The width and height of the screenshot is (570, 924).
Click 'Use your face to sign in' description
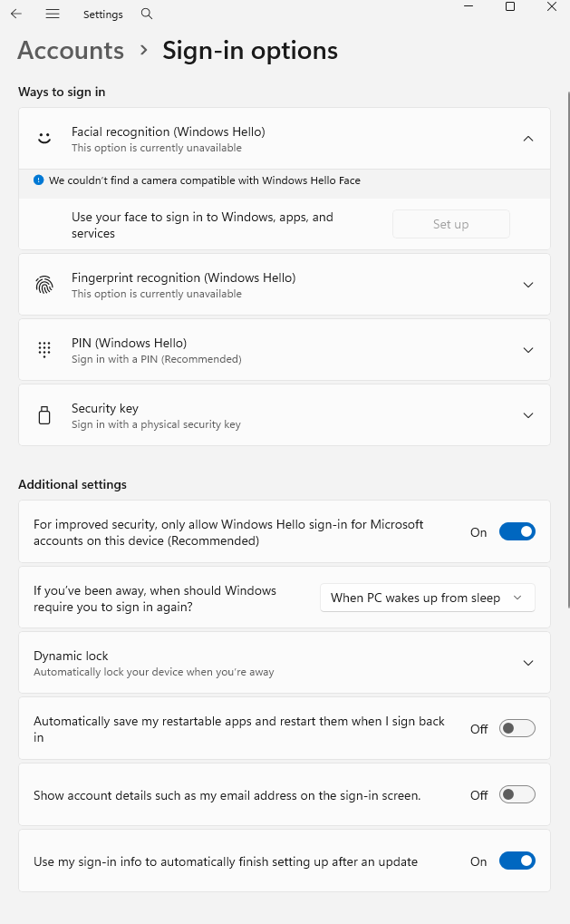point(202,225)
